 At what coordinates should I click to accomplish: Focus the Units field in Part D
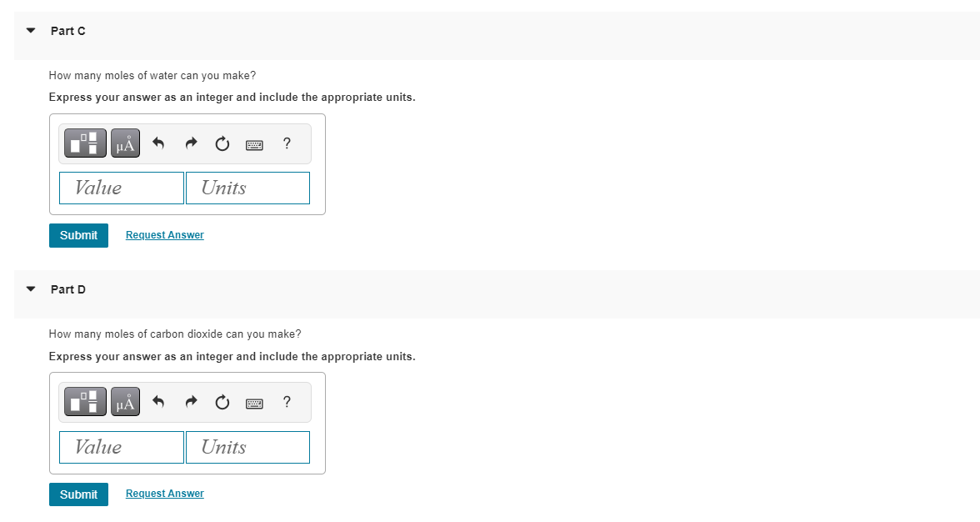tap(247, 447)
